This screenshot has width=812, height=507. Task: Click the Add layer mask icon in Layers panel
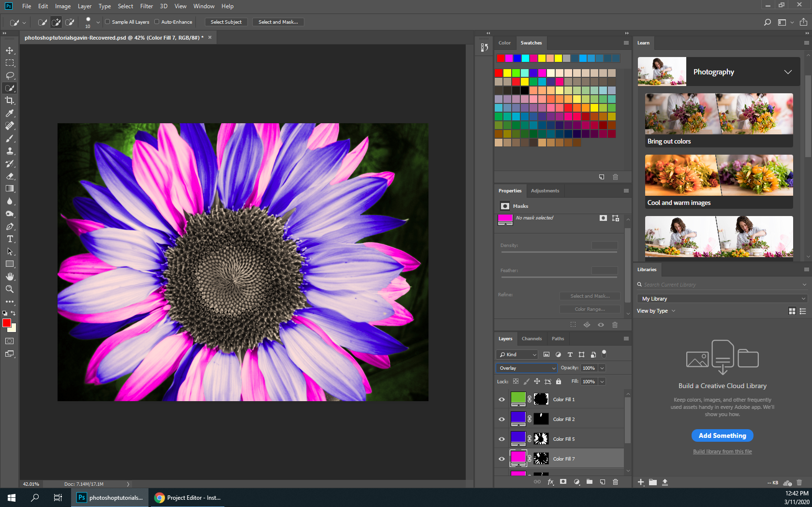pos(563,482)
